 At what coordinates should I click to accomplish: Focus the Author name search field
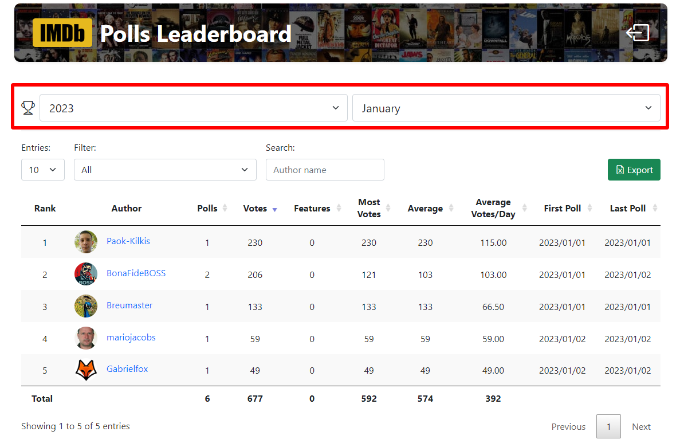(x=325, y=170)
